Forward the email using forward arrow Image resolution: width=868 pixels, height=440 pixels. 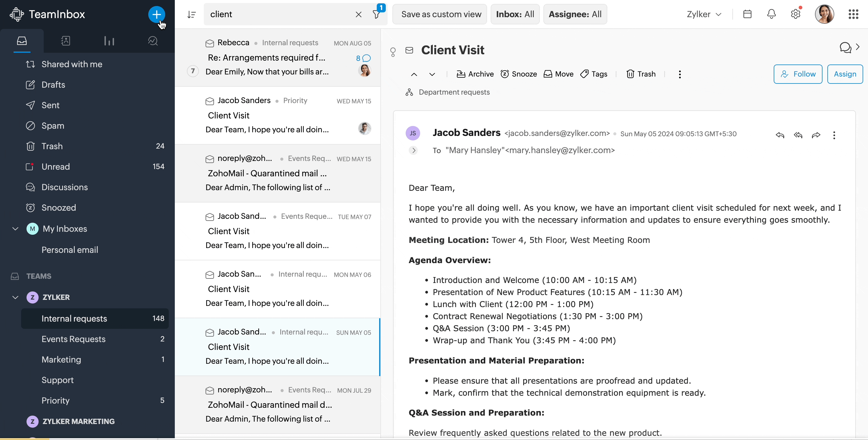coord(816,135)
